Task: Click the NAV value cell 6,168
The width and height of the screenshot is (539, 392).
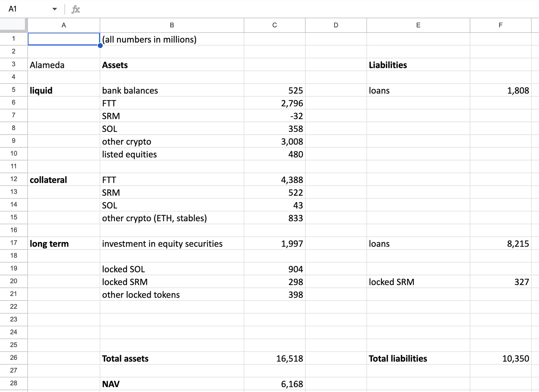Action: (x=292, y=384)
